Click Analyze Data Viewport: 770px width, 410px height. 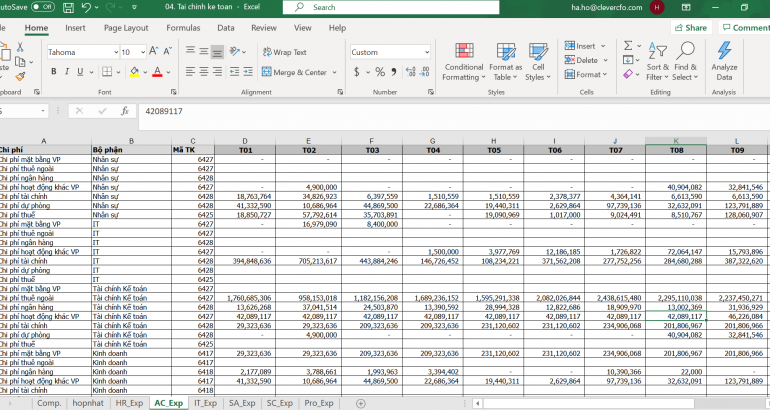[724, 62]
